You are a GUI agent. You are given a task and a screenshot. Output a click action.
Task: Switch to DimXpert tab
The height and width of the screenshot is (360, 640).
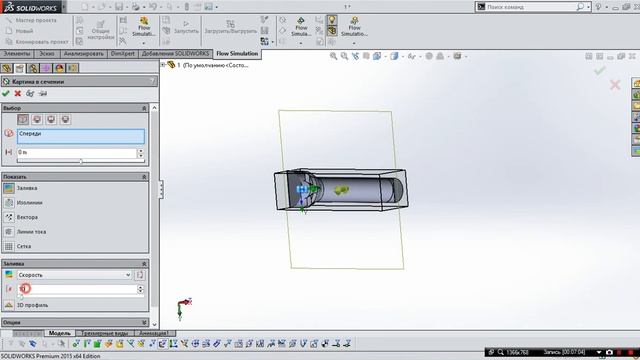[x=122, y=54]
